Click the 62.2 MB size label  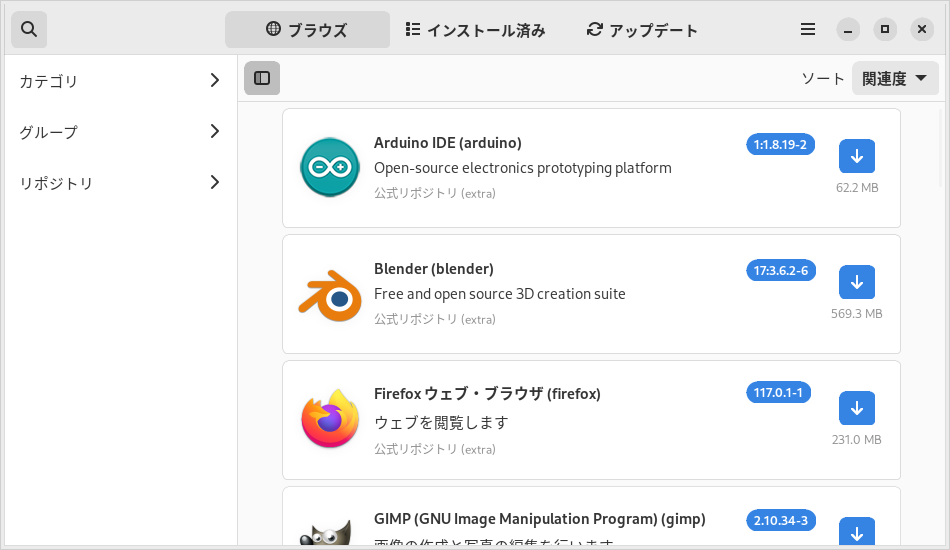pos(857,188)
